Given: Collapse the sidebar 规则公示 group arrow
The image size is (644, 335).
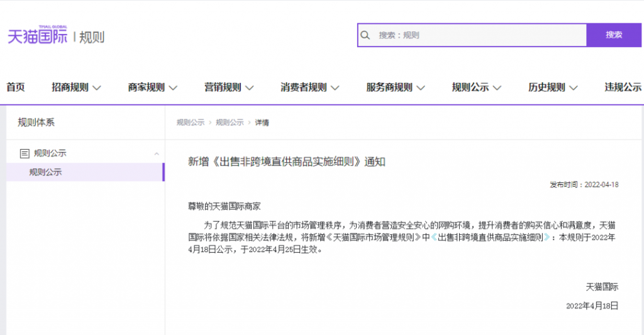Looking at the screenshot, I should tap(157, 154).
